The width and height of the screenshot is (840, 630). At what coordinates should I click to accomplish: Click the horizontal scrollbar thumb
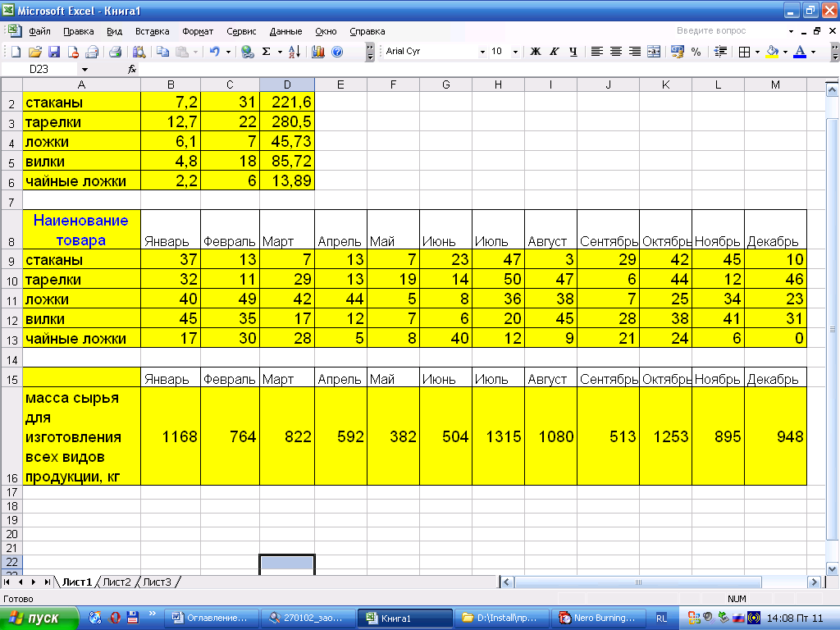coord(637,582)
